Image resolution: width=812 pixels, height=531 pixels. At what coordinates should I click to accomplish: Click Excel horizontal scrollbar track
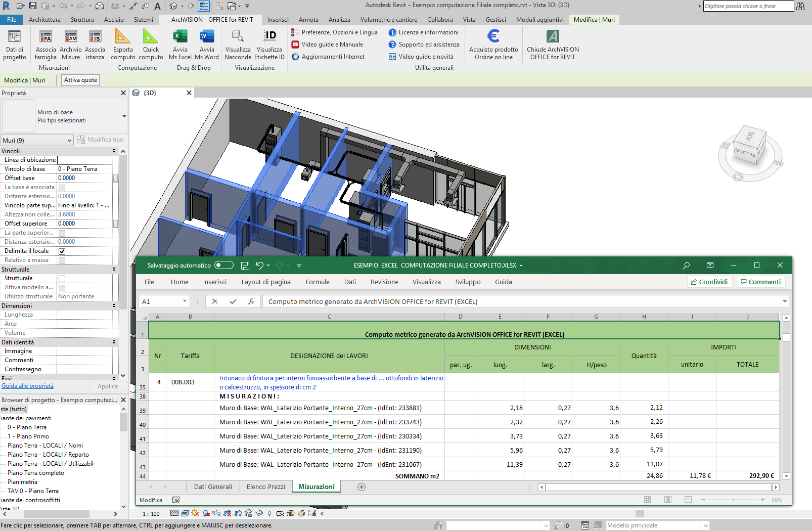click(657, 487)
